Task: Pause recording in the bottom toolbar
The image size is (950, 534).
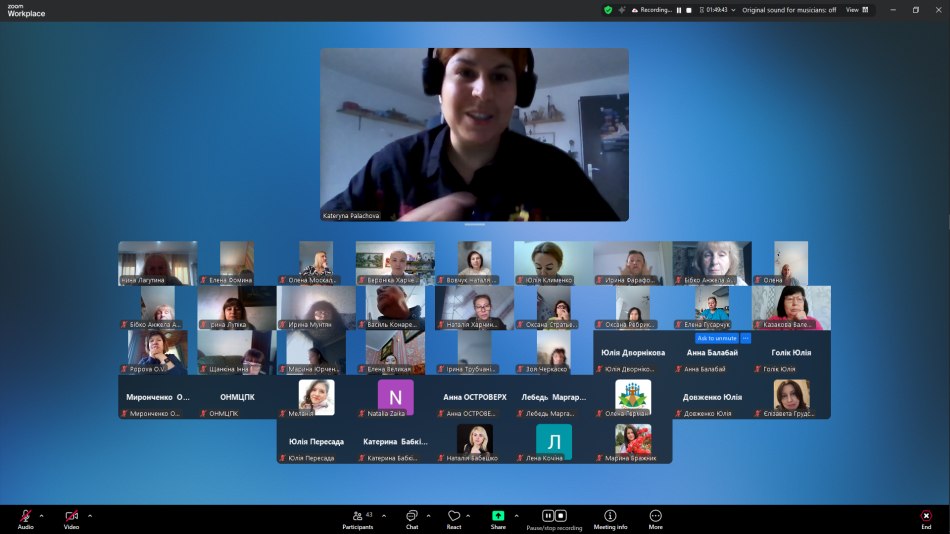Action: pos(548,516)
